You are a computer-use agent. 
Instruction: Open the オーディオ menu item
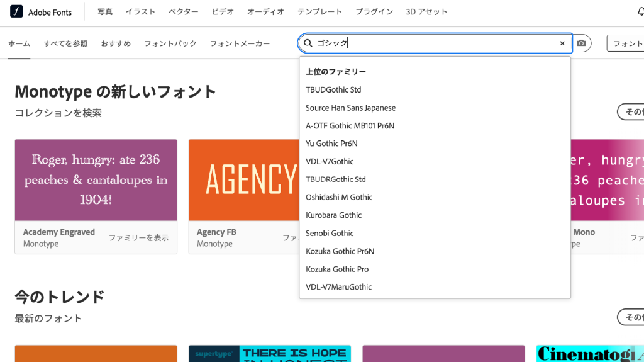265,12
